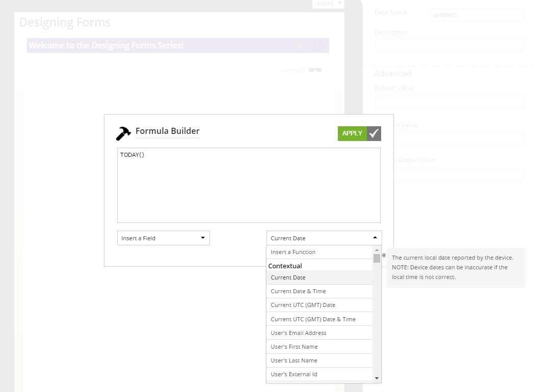Click the Formula Builder hammer icon
534x392 pixels.
[123, 133]
